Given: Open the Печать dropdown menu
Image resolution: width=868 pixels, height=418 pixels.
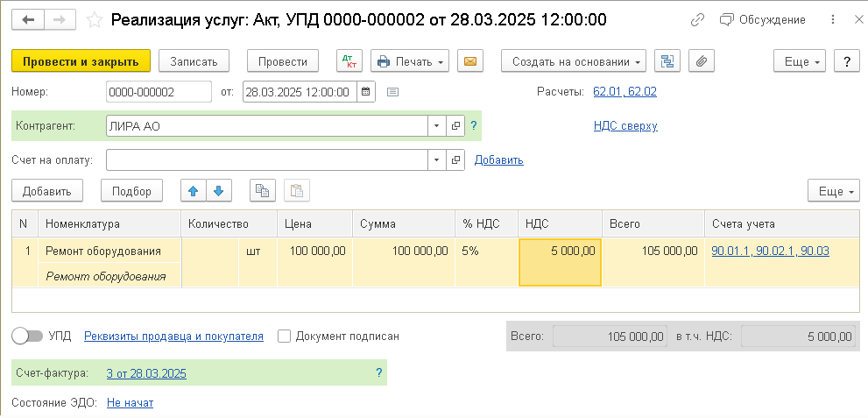Looking at the screenshot, I should pos(410,61).
